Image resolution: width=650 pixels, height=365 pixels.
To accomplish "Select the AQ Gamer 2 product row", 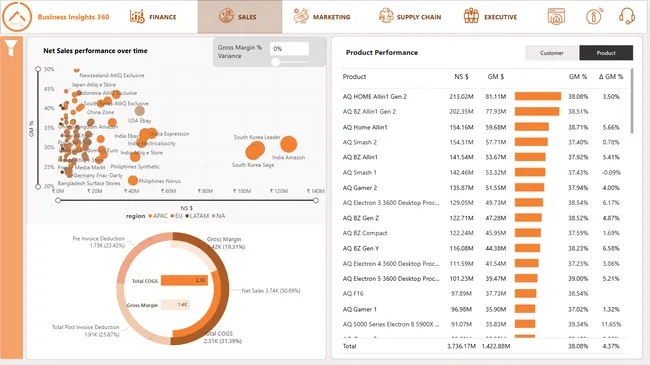I will click(x=484, y=188).
